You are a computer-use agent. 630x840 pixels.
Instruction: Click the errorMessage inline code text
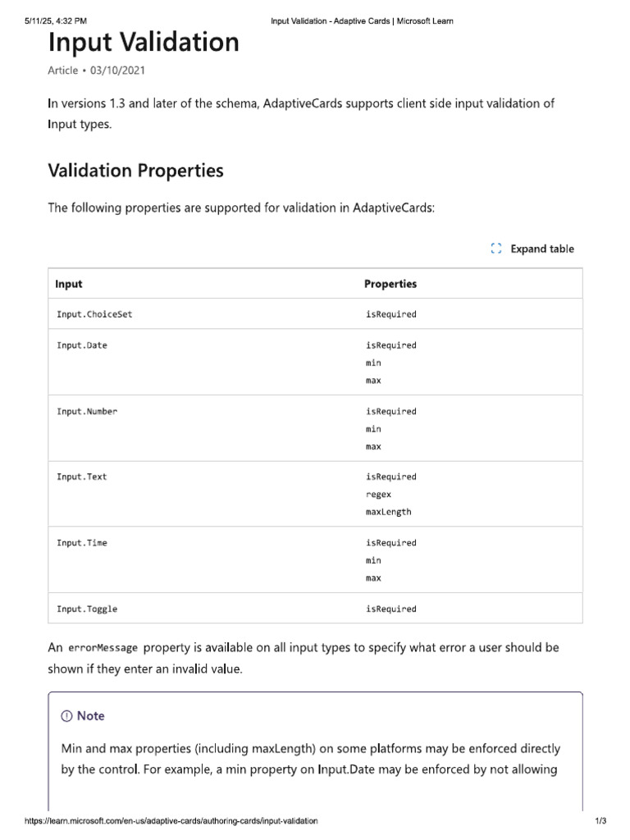point(103,648)
